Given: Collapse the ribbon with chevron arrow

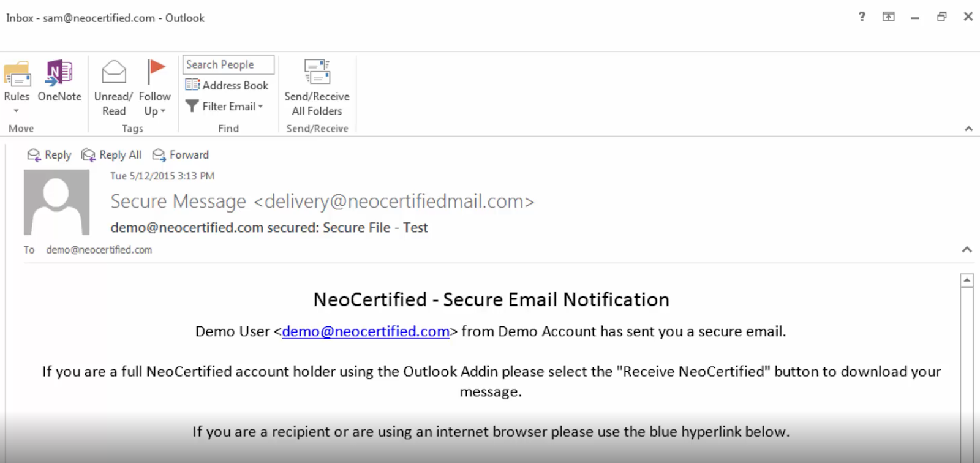Looking at the screenshot, I should (x=968, y=129).
